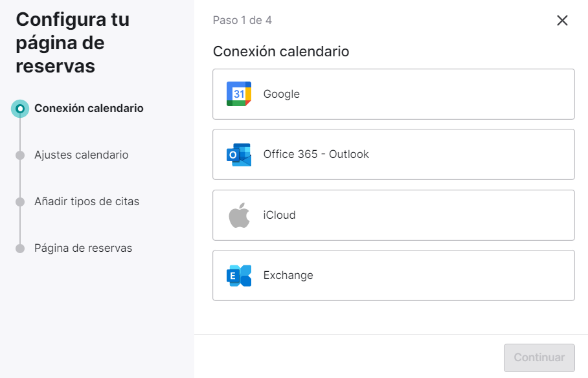Click the Apple iCloud logo
The height and width of the screenshot is (378, 588).
pos(239,216)
